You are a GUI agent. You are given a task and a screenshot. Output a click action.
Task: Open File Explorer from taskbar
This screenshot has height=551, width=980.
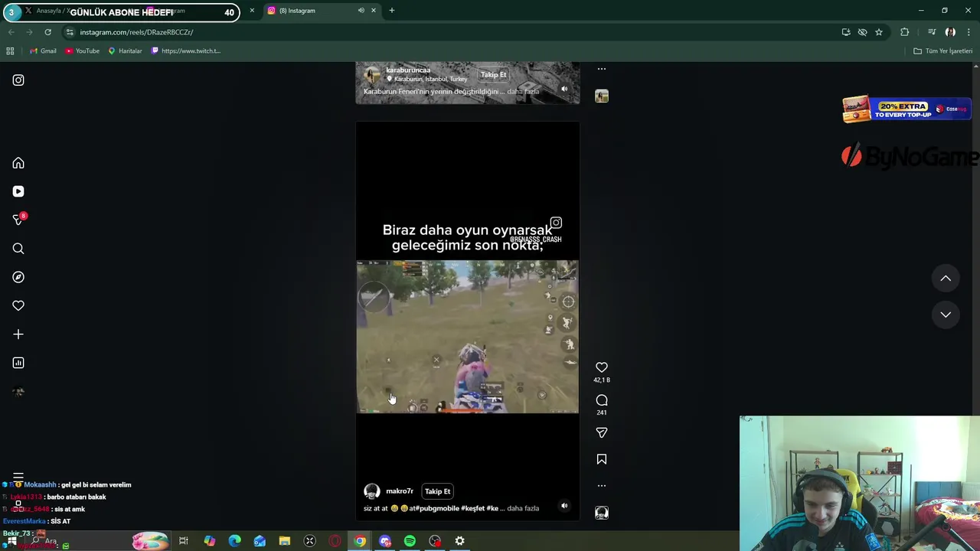285,541
